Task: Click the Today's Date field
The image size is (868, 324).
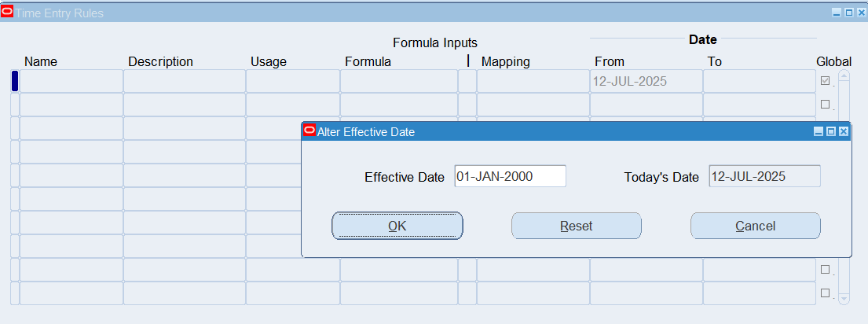Action: (764, 176)
